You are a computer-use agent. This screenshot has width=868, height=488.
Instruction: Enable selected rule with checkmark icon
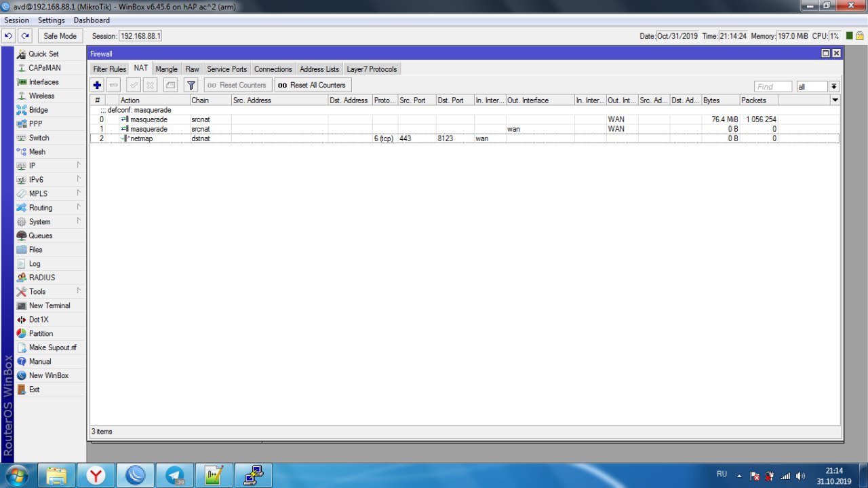pos(134,86)
